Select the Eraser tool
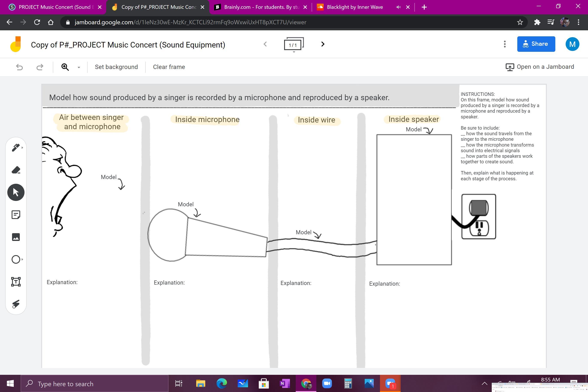Viewport: 588px width, 392px height. pos(16,170)
